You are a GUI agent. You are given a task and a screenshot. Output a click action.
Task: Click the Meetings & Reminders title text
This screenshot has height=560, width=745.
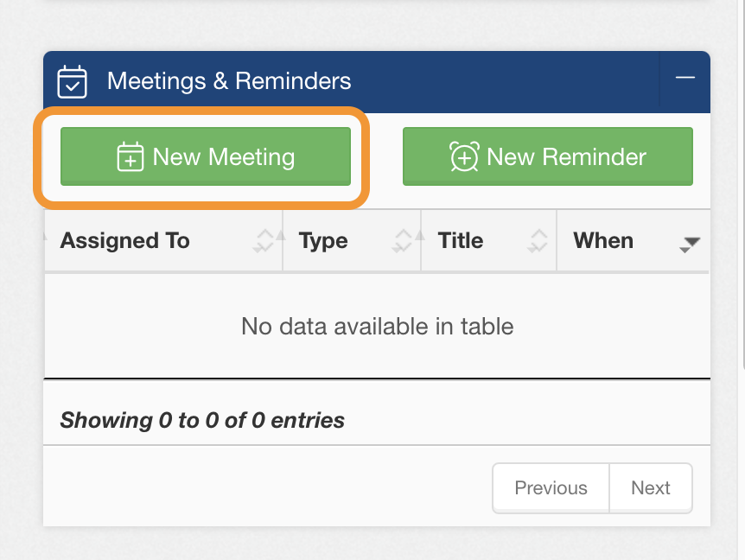pyautogui.click(x=229, y=81)
